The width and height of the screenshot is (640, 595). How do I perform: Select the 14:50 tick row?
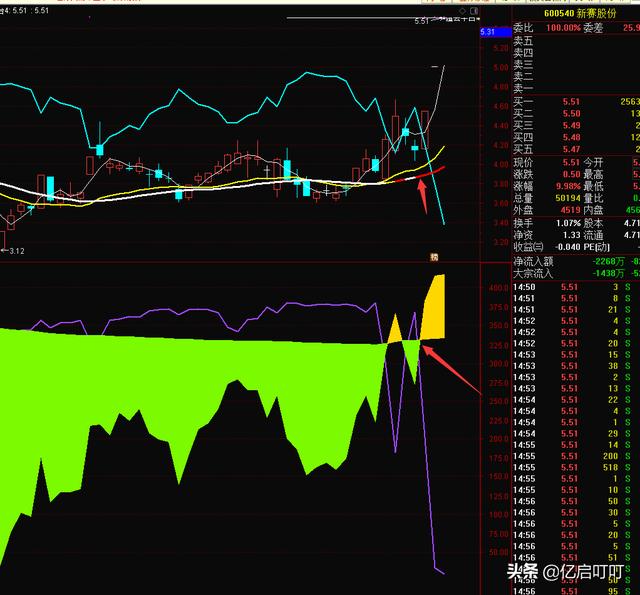coord(576,287)
